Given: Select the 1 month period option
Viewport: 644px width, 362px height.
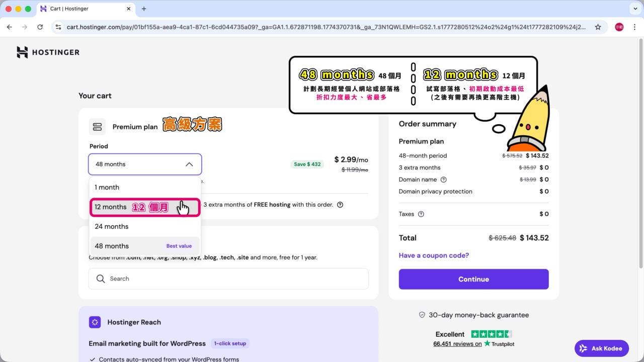Looking at the screenshot, I should click(x=145, y=187).
